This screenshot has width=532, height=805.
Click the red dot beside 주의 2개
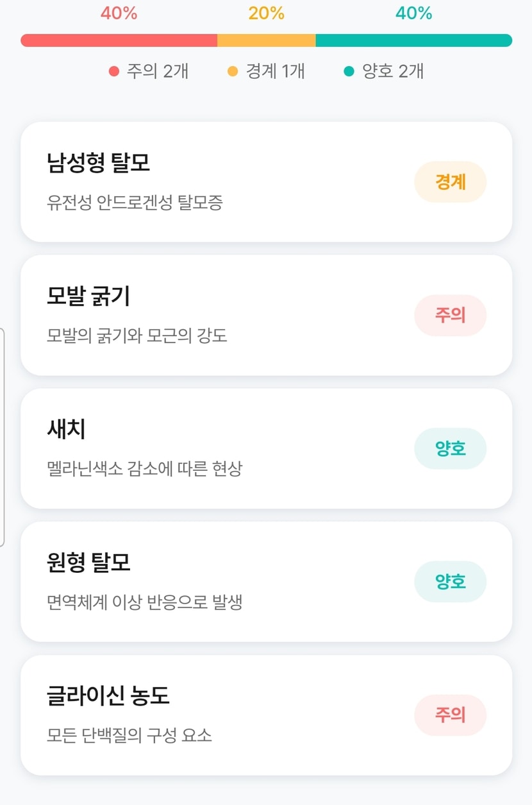(115, 71)
